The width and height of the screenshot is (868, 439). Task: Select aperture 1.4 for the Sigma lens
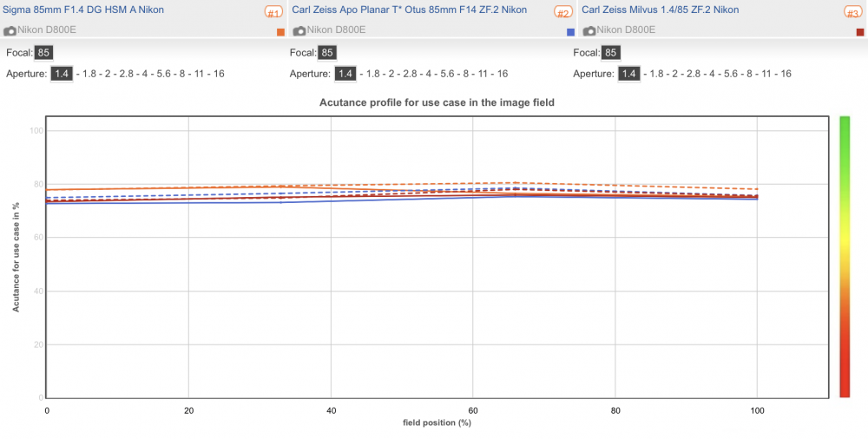(62, 74)
